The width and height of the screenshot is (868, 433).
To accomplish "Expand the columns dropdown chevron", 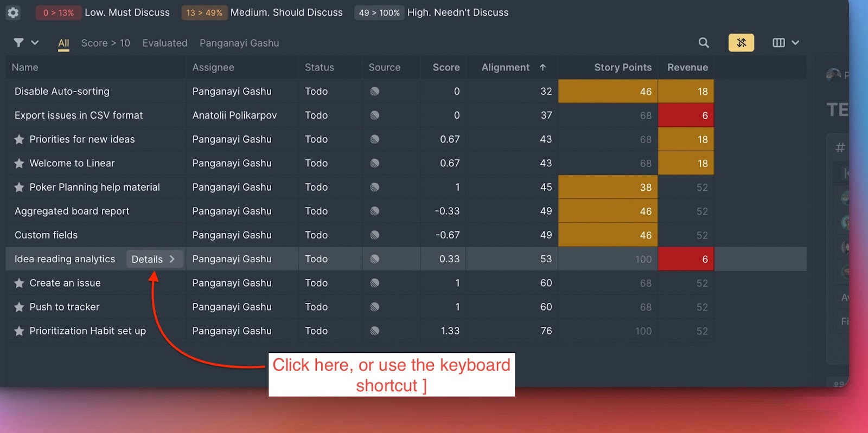I will coord(795,43).
